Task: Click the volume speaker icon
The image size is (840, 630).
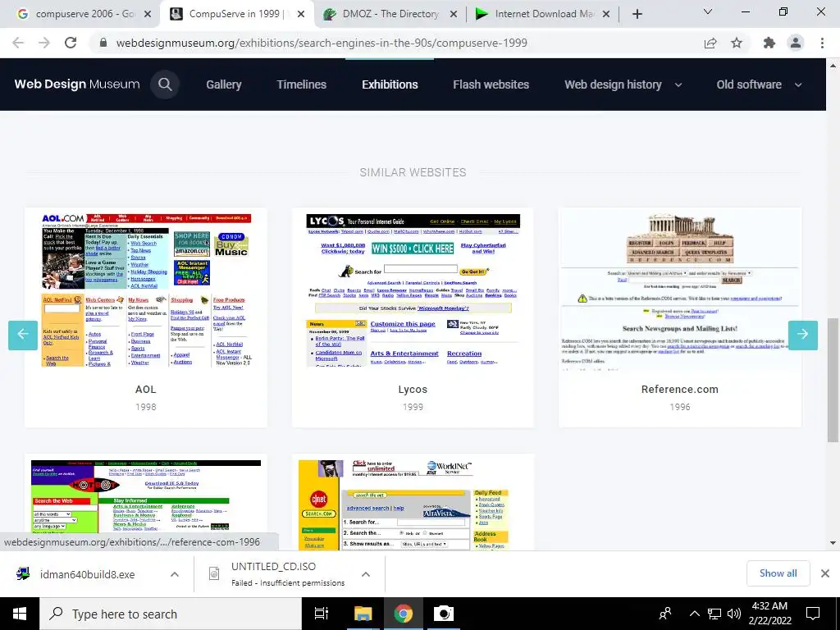Action: pyautogui.click(x=734, y=614)
